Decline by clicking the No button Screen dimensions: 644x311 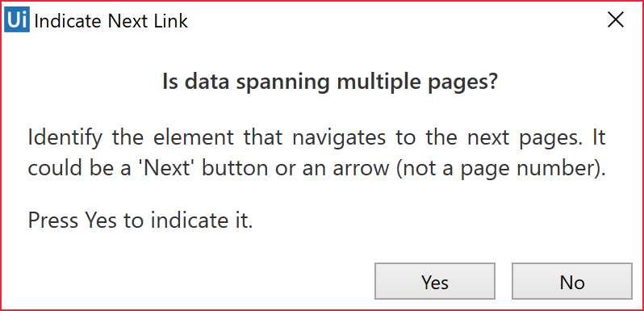click(571, 281)
